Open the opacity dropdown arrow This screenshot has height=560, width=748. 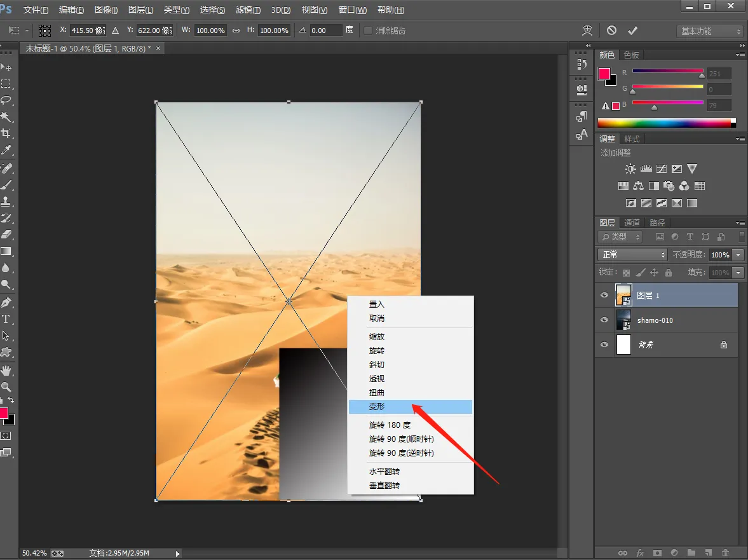[x=738, y=255]
